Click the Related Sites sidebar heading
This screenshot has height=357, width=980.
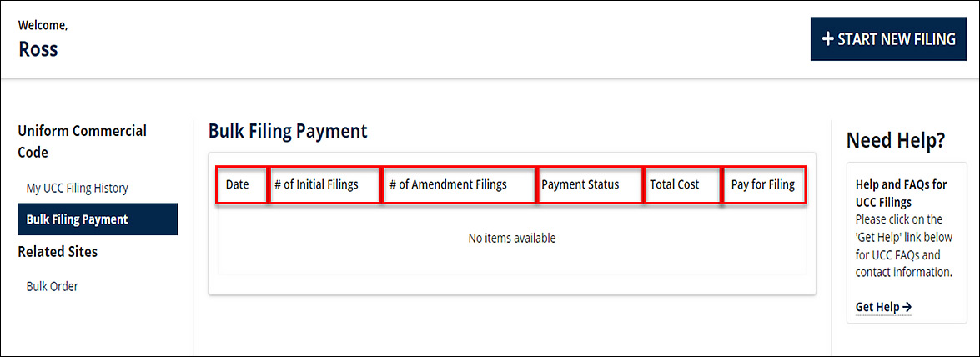(58, 252)
